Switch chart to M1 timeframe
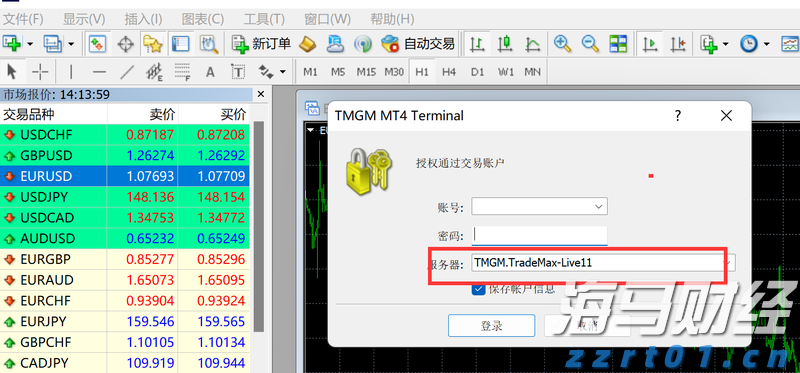Screen dimensions: 800x373 click(310, 72)
